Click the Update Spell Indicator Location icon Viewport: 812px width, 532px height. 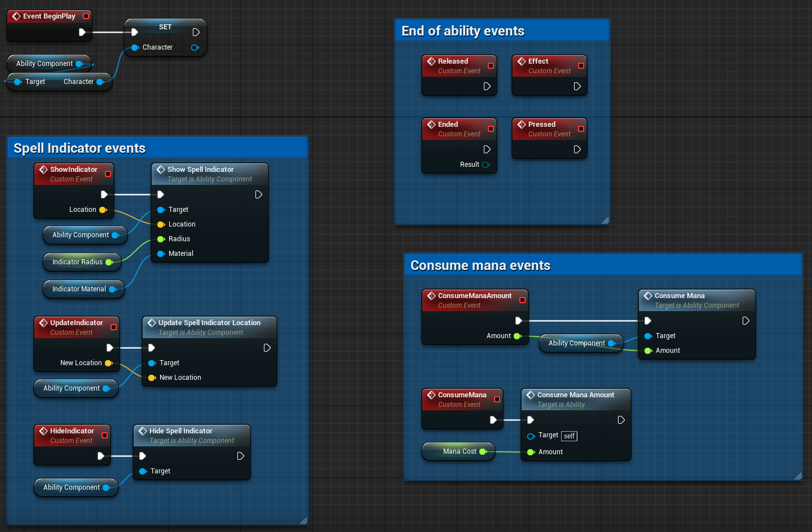(152, 323)
